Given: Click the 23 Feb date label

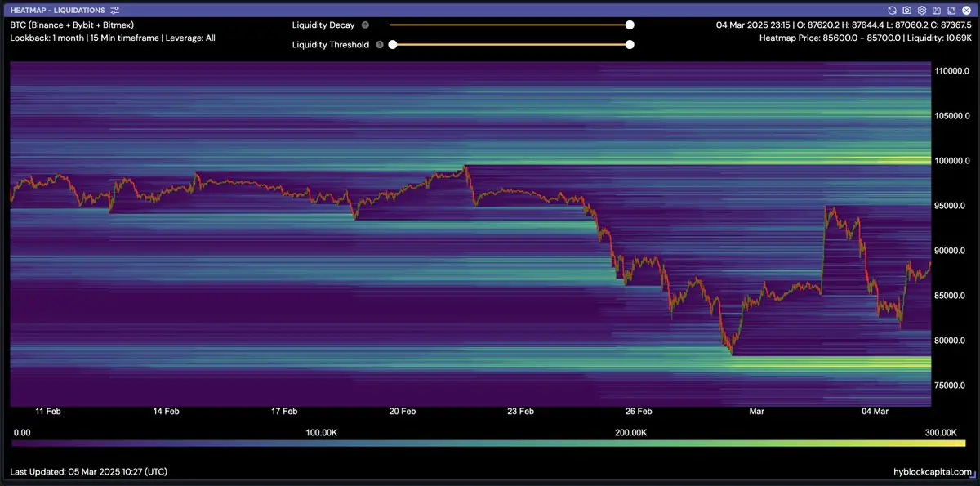Looking at the screenshot, I should pyautogui.click(x=520, y=412).
